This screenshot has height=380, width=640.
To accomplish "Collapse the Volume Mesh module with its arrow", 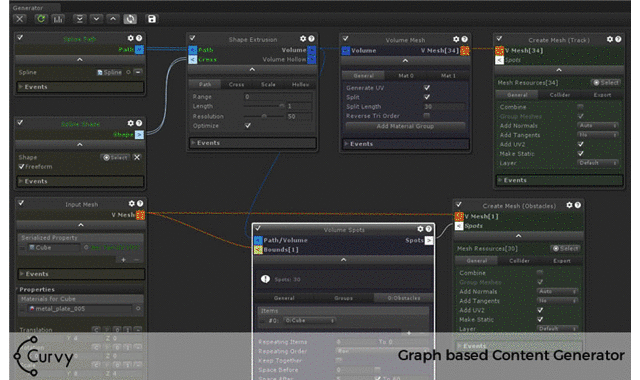I will click(x=405, y=60).
